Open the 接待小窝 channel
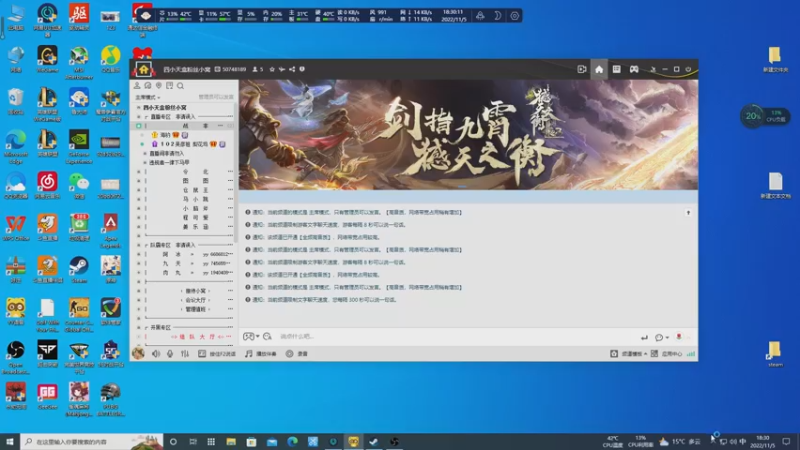The image size is (800, 450). [195, 291]
